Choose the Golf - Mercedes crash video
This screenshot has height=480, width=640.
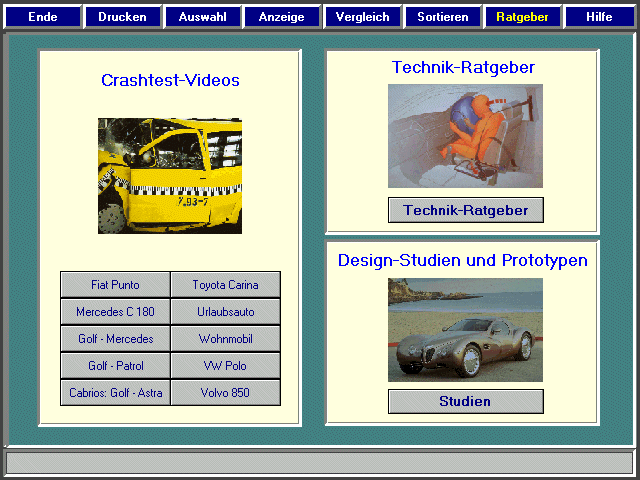coord(115,339)
